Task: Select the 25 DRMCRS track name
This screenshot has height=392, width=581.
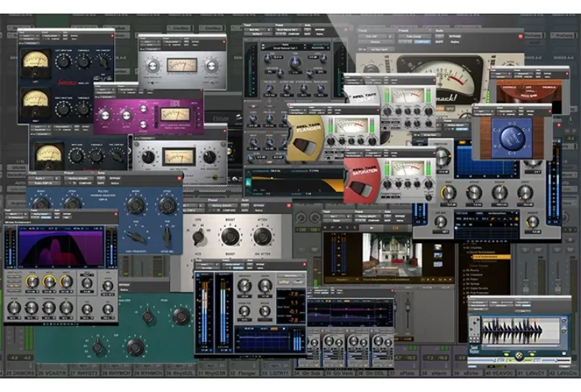Action: tap(20, 372)
